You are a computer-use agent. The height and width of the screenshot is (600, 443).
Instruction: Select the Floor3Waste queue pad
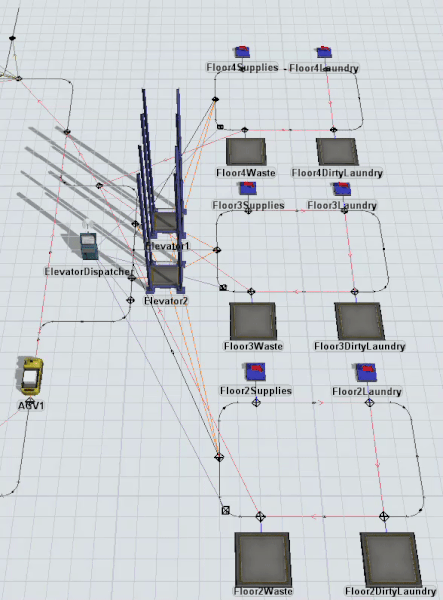coord(253,321)
